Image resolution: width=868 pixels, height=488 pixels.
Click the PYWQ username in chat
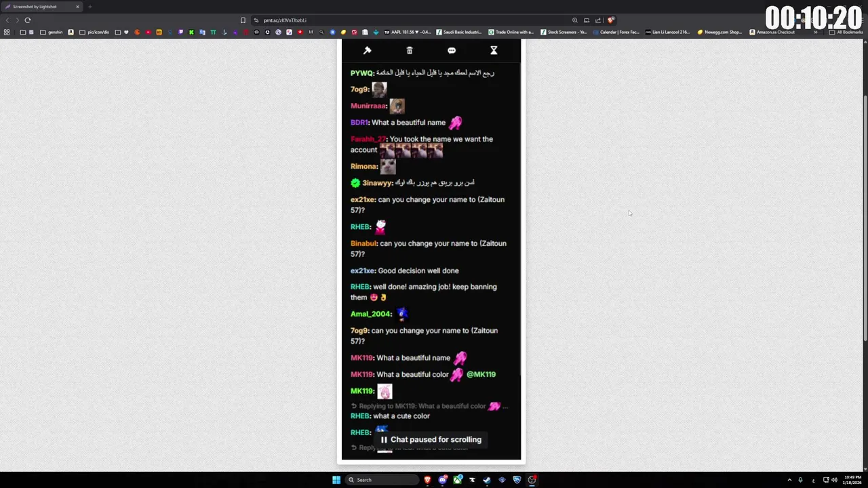point(362,73)
